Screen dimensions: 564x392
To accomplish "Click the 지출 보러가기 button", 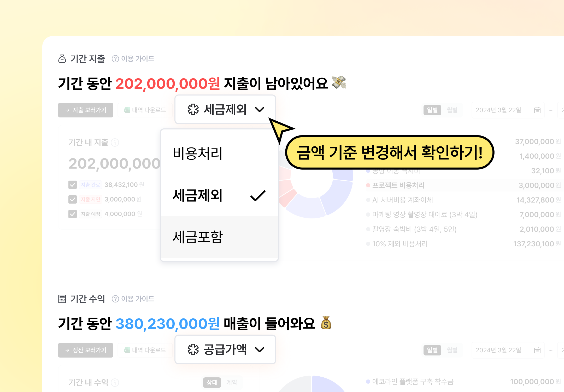I will [86, 110].
